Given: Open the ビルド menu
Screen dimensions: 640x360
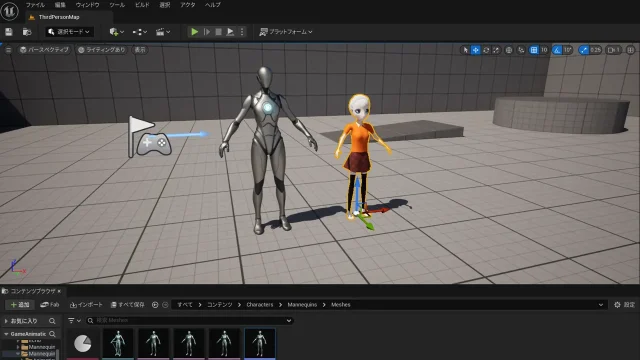Looking at the screenshot, I should tap(142, 5).
